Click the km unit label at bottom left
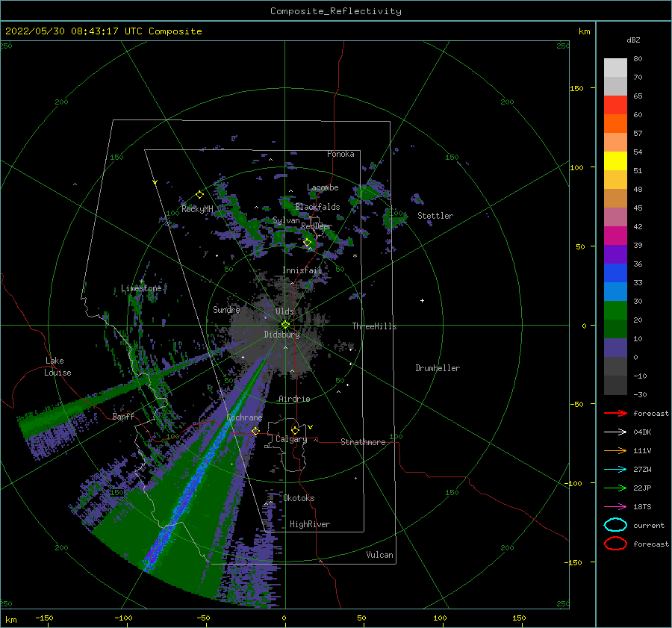 click(11, 620)
